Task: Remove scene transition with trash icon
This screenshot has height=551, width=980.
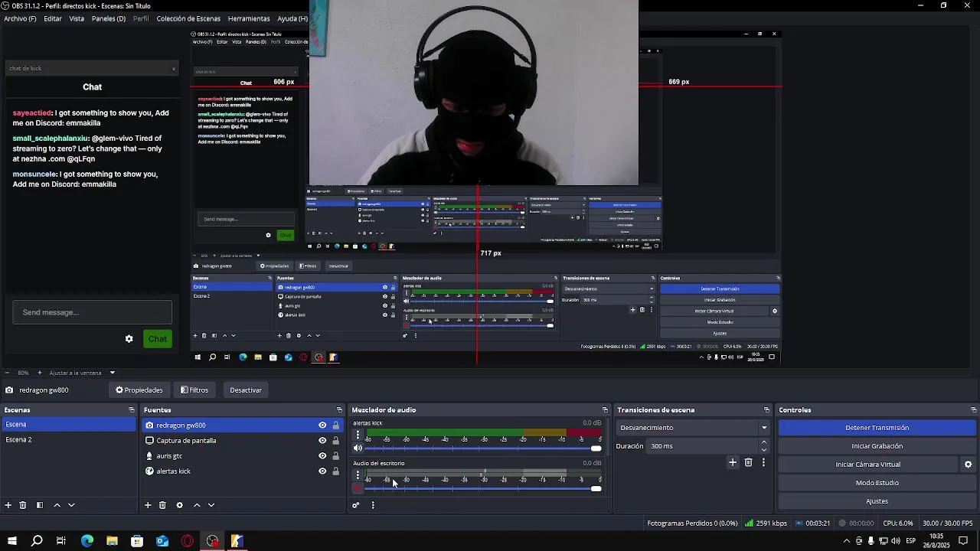Action: [749, 462]
